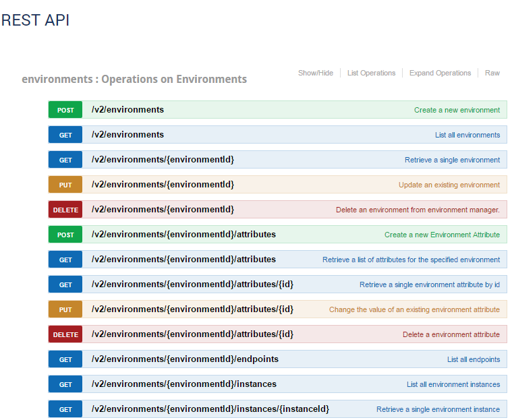The image size is (512, 420).
Task: Expand /v2/environments path in List all environments row
Action: pyautogui.click(x=127, y=134)
